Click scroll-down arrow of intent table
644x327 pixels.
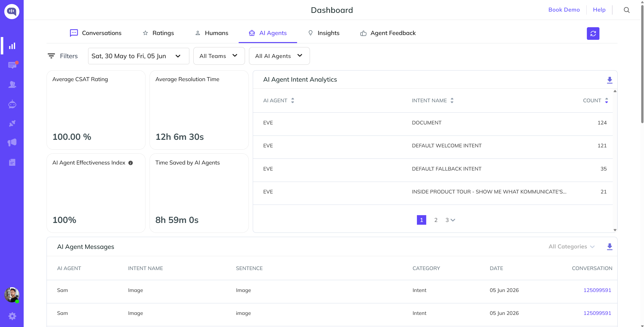pyautogui.click(x=615, y=230)
